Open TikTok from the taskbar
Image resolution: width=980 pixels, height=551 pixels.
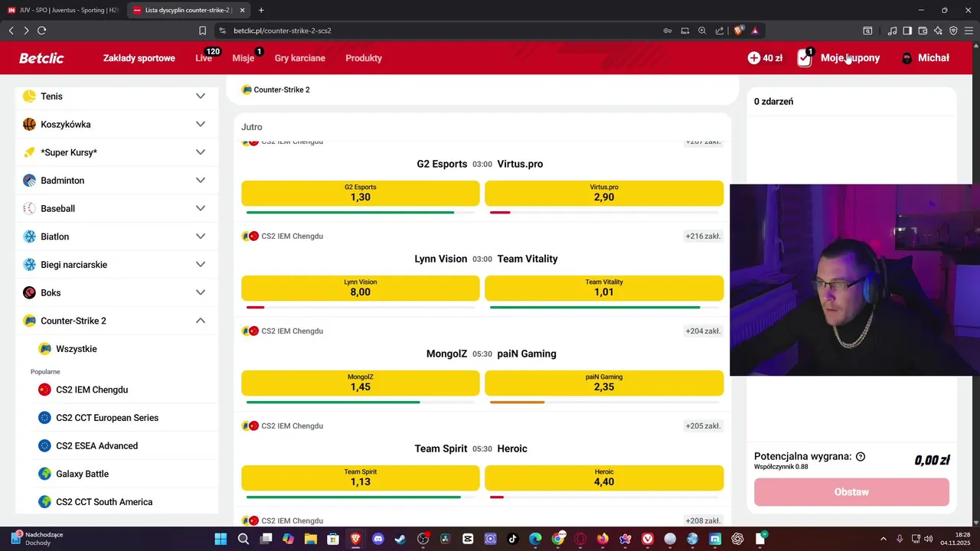(513, 539)
